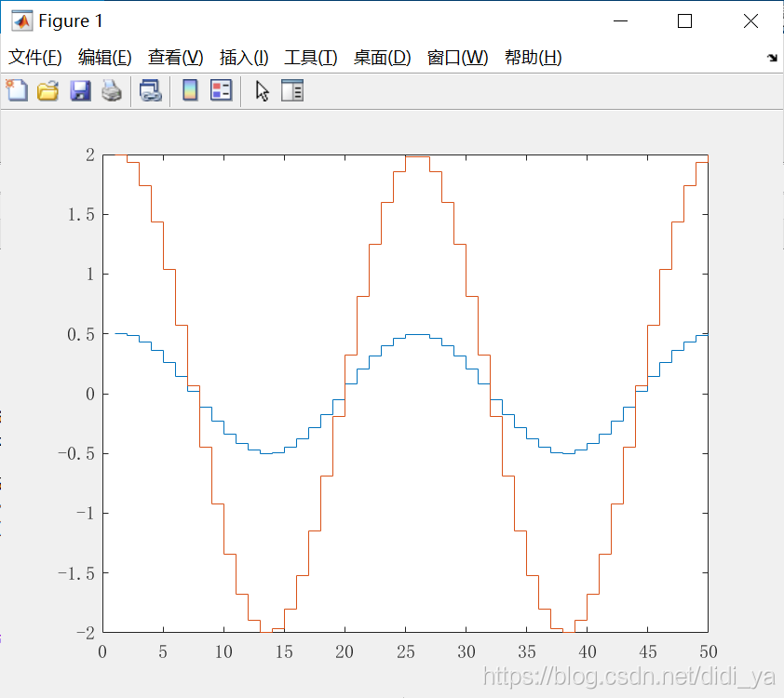Viewport: 784px width, 698px height.
Task: Maximize the Figure 1 window
Action: click(x=685, y=21)
